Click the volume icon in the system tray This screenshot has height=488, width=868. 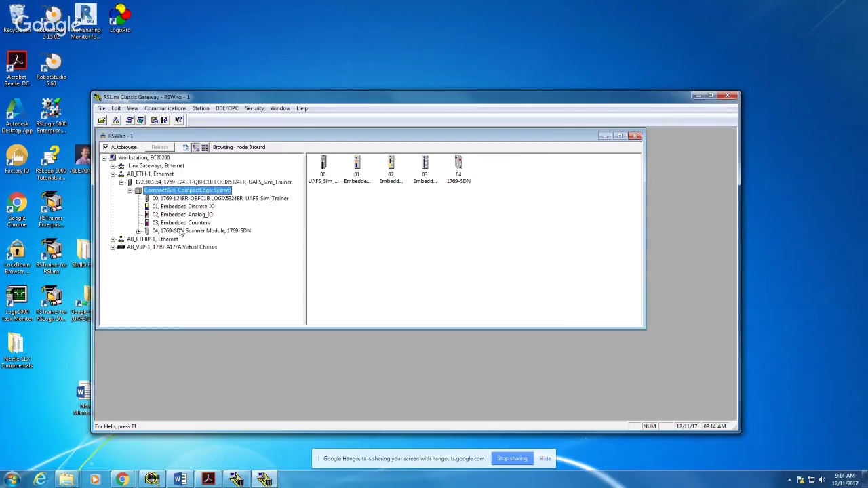pyautogui.click(x=822, y=480)
